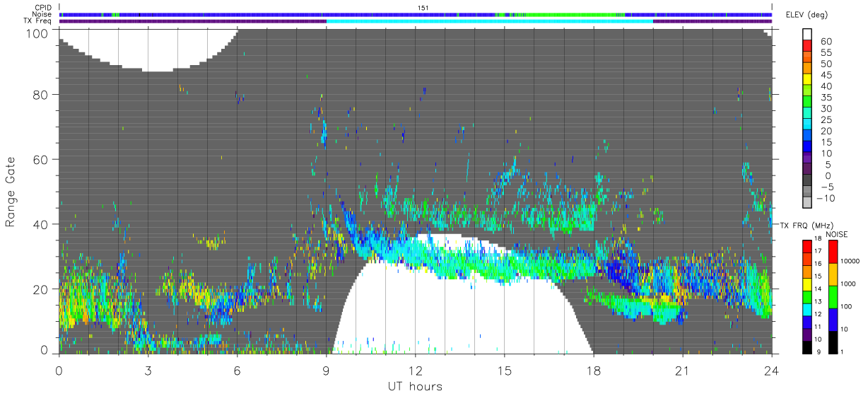Click UT hours tick label 9
Viewport: 868px width, 401px height.
[326, 370]
